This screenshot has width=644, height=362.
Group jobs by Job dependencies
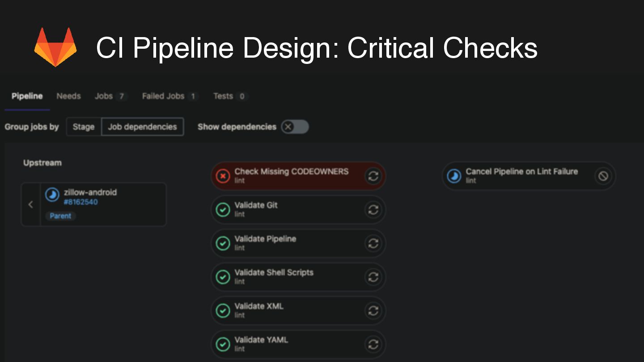point(142,127)
